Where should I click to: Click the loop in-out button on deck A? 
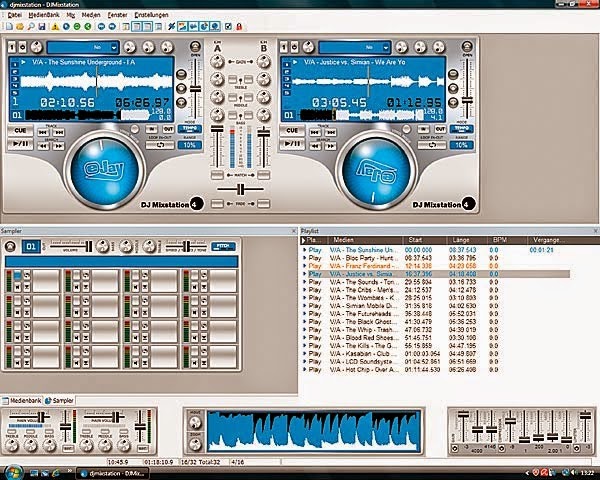pos(160,145)
